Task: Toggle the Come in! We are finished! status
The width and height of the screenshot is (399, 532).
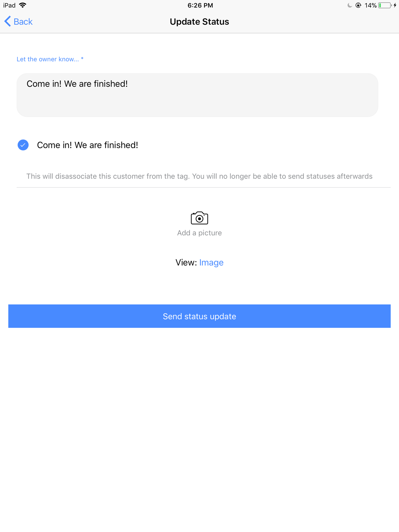Action: tap(88, 145)
